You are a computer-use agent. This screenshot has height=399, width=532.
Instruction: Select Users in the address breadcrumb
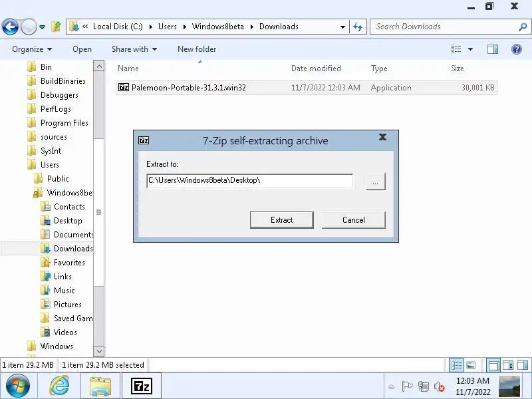[168, 27]
